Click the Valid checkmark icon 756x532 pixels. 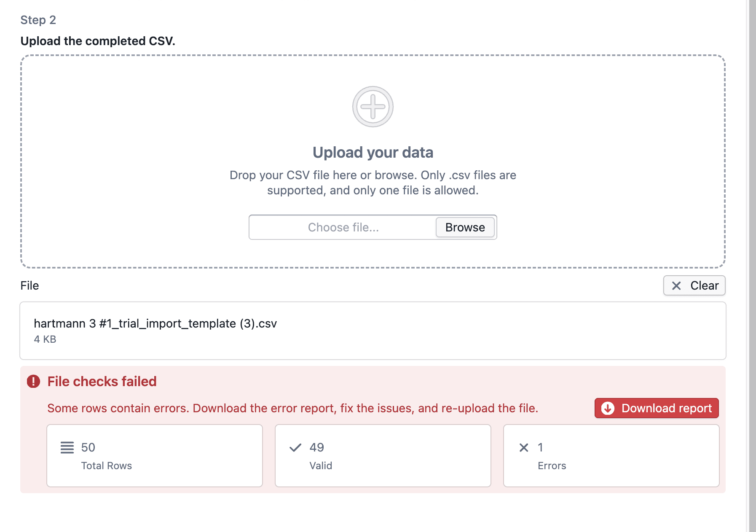pos(295,447)
